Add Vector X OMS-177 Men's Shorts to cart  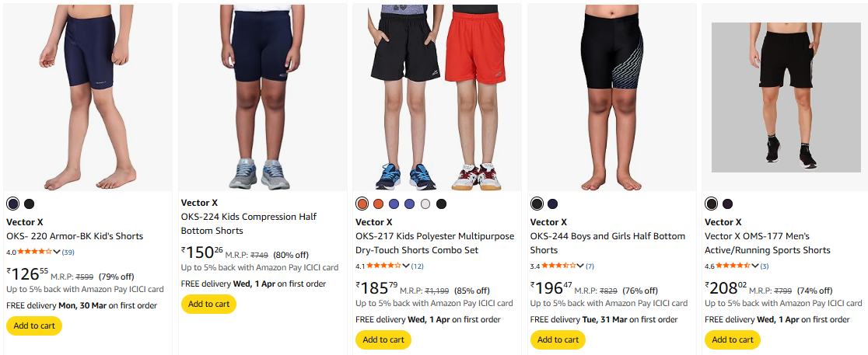click(x=732, y=339)
